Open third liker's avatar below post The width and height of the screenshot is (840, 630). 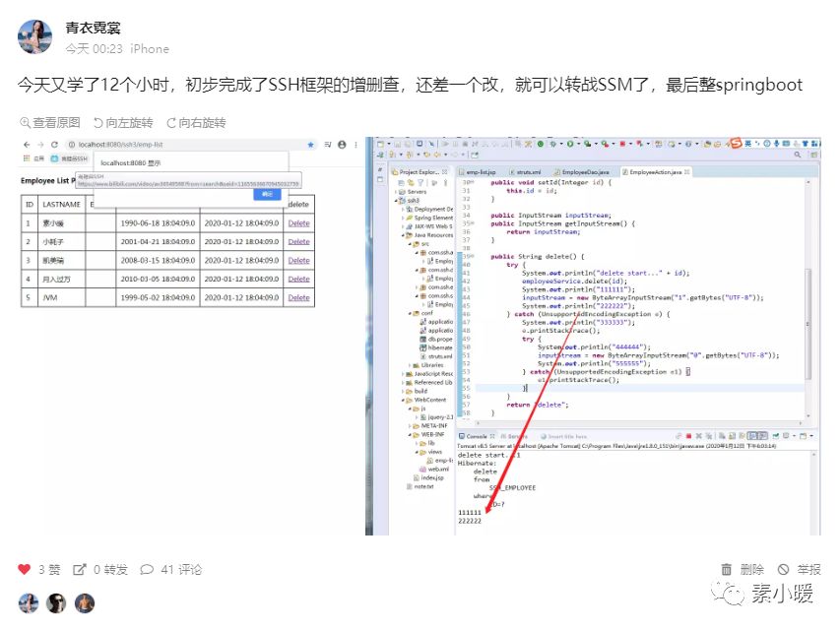84,603
